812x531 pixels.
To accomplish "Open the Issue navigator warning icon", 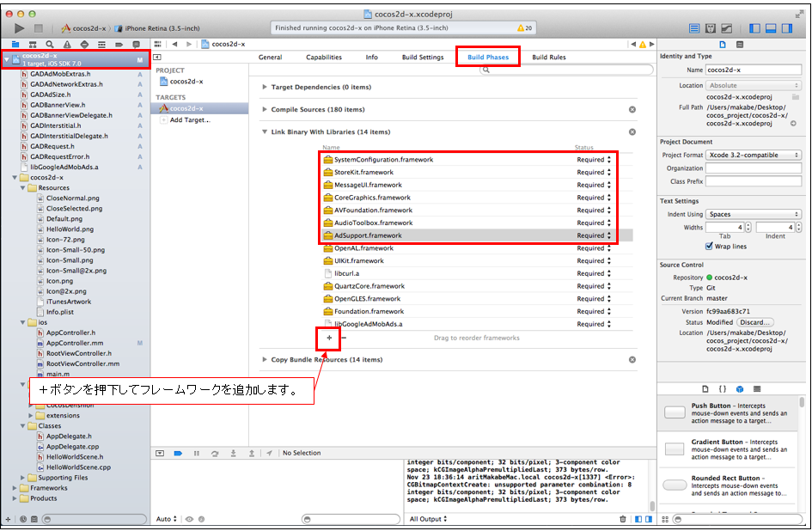I will coord(67,45).
